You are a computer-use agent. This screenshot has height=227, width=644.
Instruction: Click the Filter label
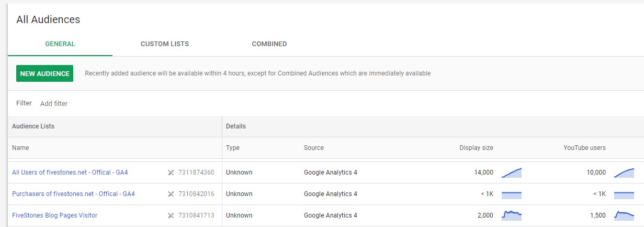point(24,103)
